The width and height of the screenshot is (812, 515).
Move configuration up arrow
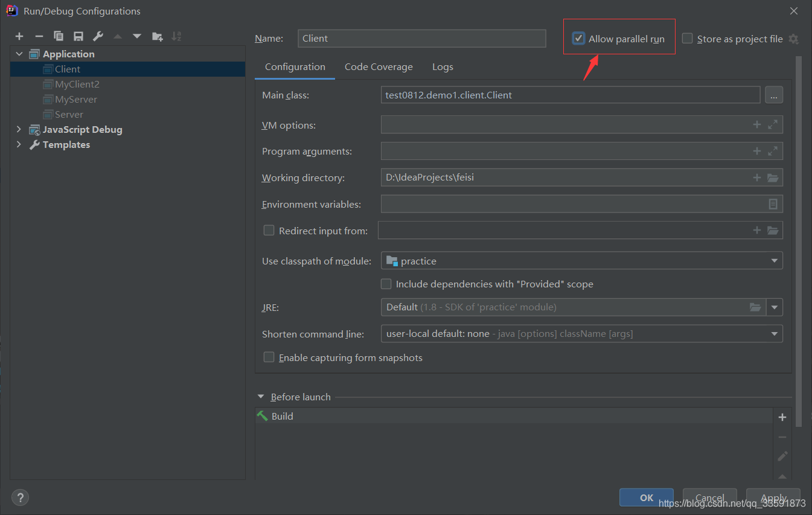point(118,36)
